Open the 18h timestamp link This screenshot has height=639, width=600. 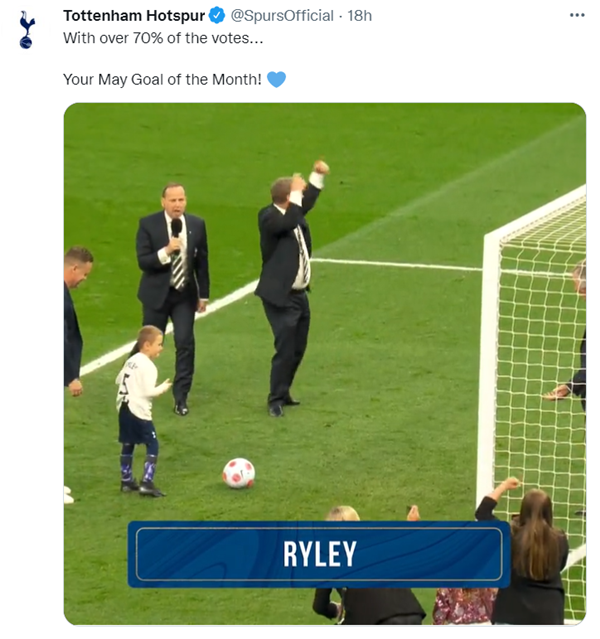tap(360, 15)
